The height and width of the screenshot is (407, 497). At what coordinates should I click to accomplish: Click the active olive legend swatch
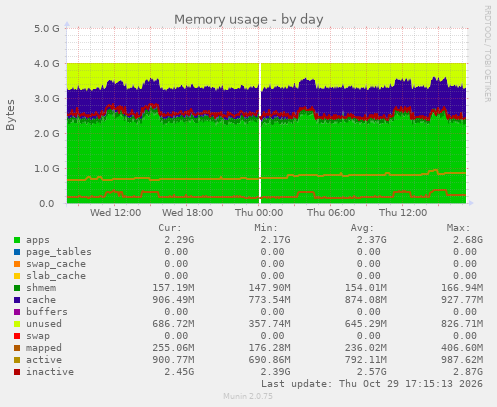[17, 360]
